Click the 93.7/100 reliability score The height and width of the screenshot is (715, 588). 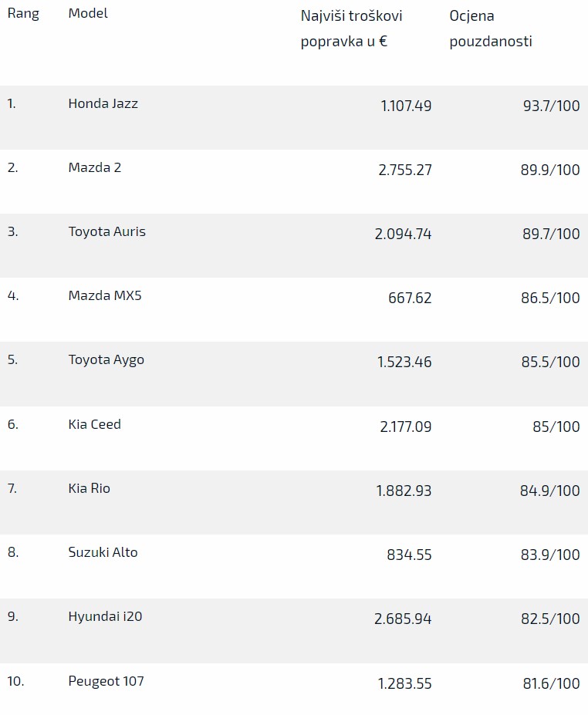(551, 106)
